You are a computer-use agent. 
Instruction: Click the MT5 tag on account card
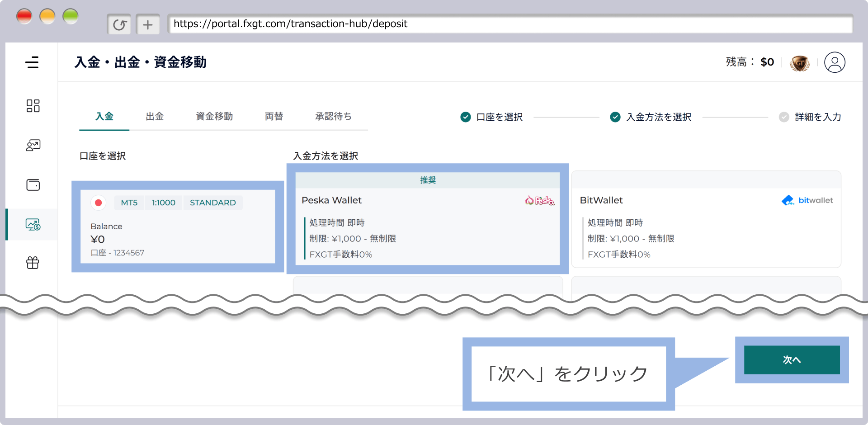(129, 203)
